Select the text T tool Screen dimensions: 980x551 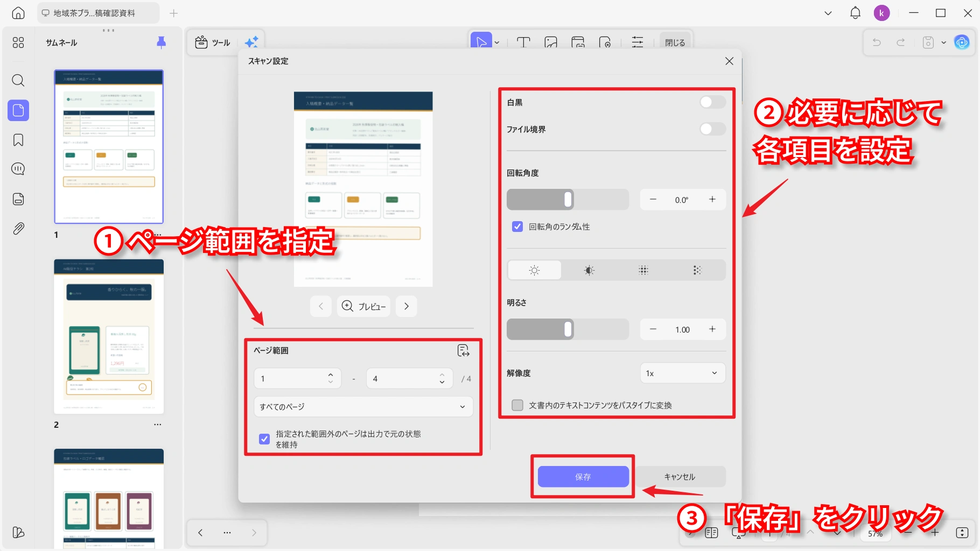click(x=523, y=42)
